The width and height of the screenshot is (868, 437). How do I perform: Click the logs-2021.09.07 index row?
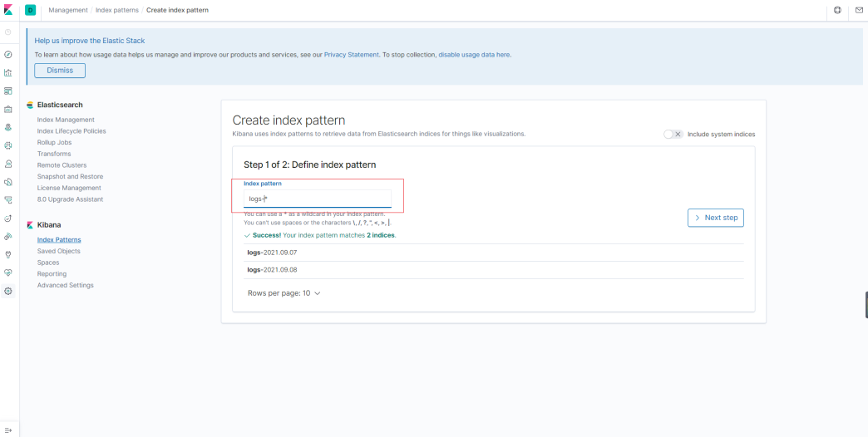pyautogui.click(x=494, y=253)
